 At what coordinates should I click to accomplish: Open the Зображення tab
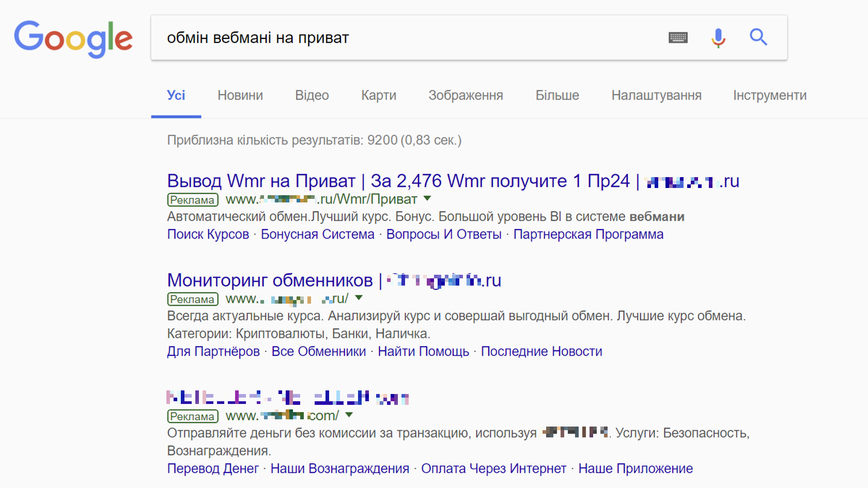[466, 95]
